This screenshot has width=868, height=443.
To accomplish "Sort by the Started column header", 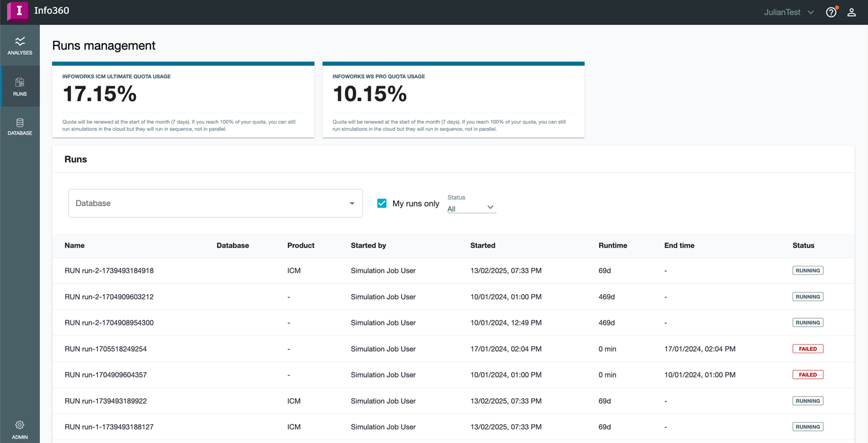I will tap(483, 245).
